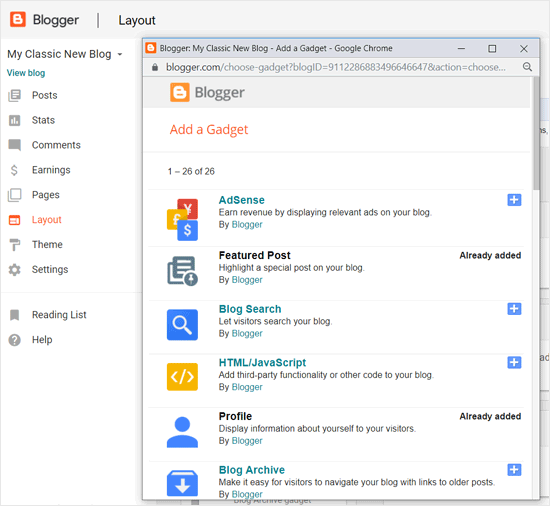Click the Stats bar chart icon

coord(14,120)
